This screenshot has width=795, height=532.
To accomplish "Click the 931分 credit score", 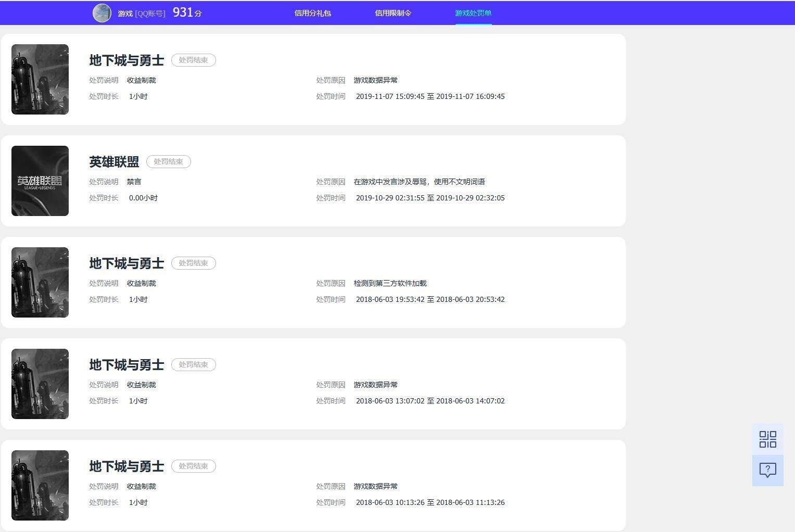I will point(187,12).
